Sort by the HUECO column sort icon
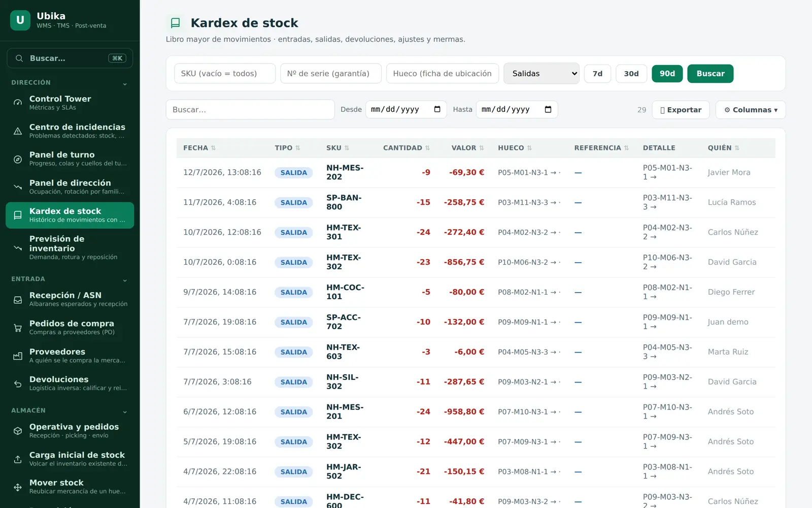 click(x=530, y=148)
